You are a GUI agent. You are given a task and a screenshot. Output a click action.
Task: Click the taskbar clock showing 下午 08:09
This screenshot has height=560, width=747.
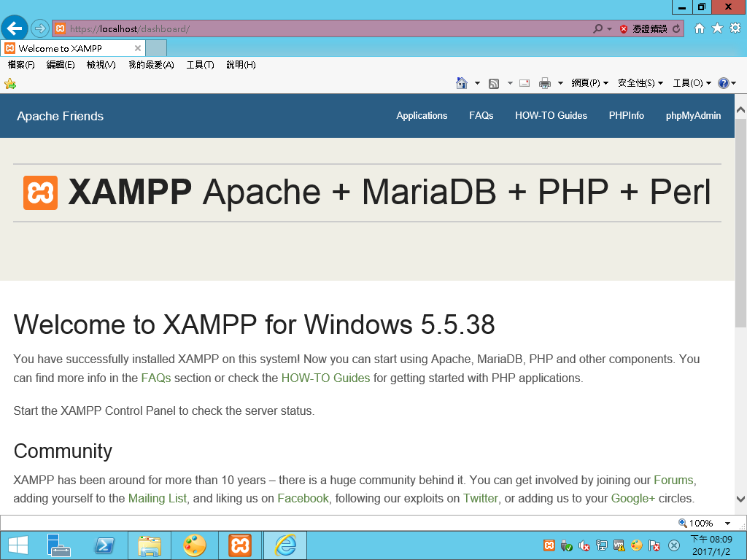711,545
